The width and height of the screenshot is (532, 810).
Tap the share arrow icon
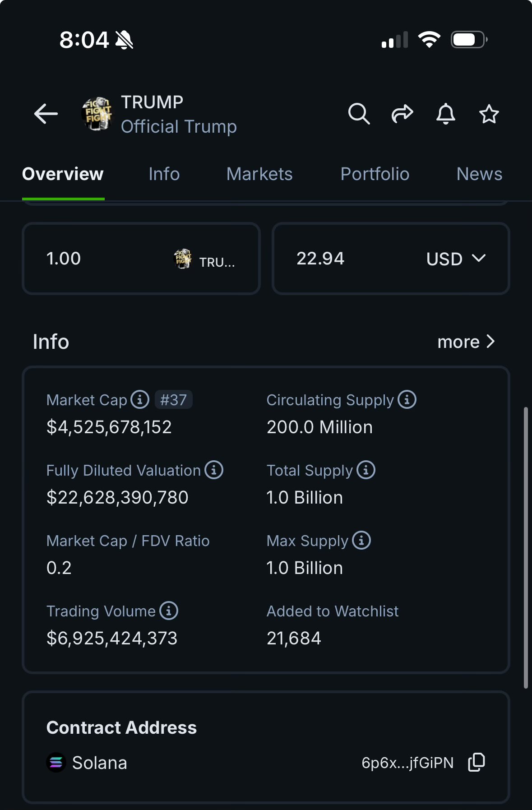[x=402, y=114]
